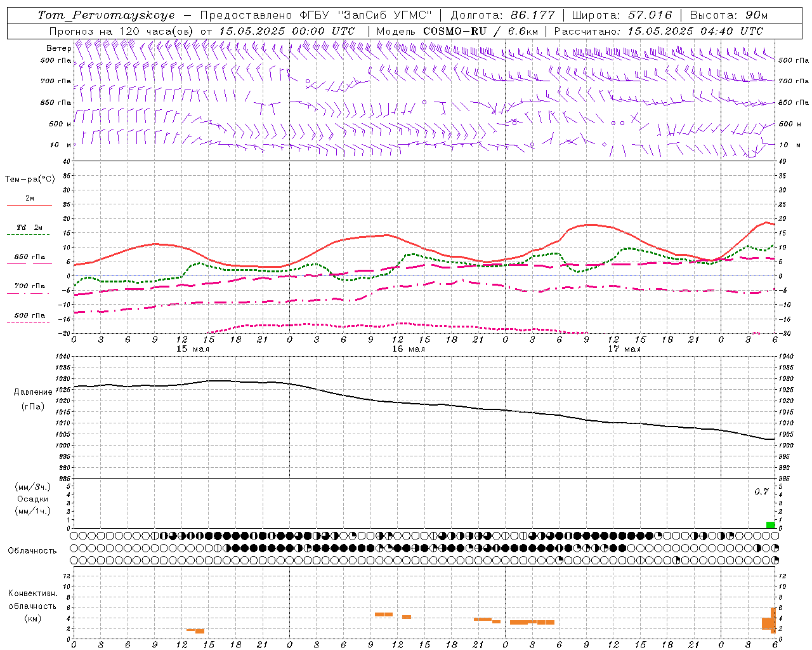Click the (мм/3ч.) precipitation unit label
This screenshot has width=812, height=650.
point(33,487)
